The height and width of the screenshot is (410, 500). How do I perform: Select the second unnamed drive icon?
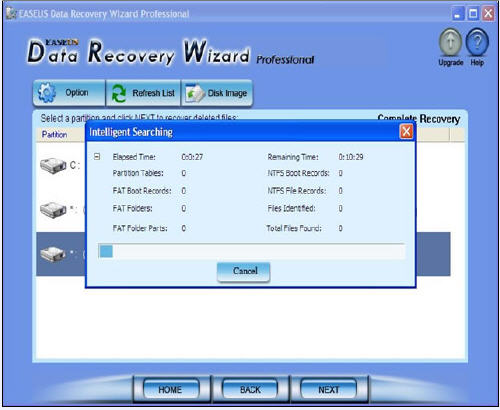point(53,210)
